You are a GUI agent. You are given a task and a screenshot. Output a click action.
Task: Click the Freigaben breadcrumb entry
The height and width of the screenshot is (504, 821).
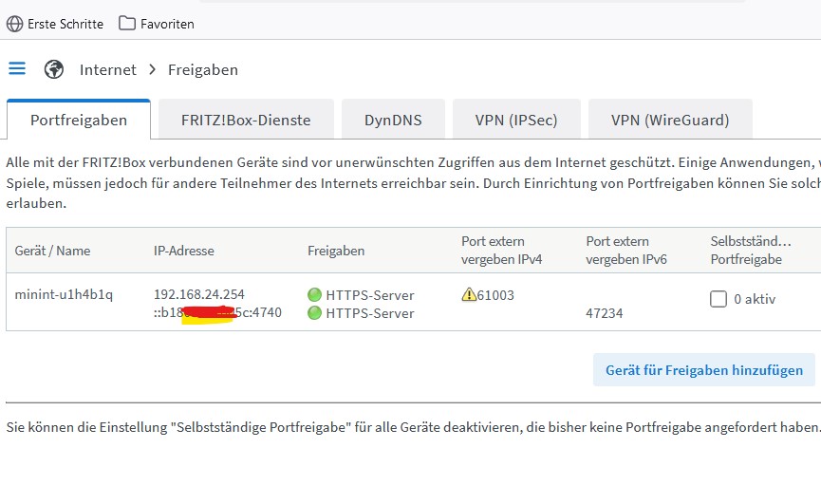(x=203, y=69)
